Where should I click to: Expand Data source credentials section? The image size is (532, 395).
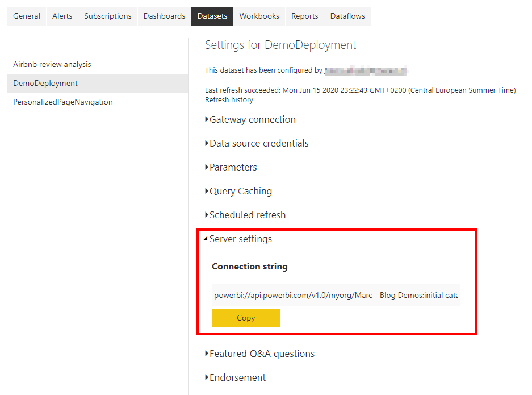[x=258, y=143]
